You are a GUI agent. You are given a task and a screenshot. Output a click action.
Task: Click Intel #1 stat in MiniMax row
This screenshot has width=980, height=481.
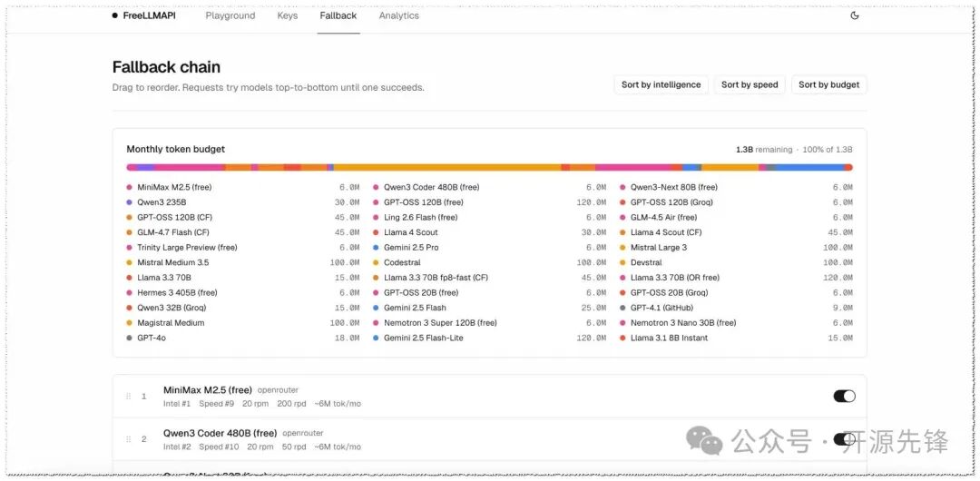[x=177, y=404]
